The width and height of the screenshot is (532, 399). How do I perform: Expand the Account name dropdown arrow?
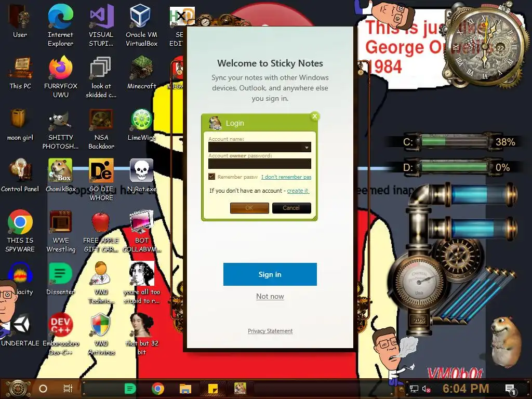click(x=307, y=147)
